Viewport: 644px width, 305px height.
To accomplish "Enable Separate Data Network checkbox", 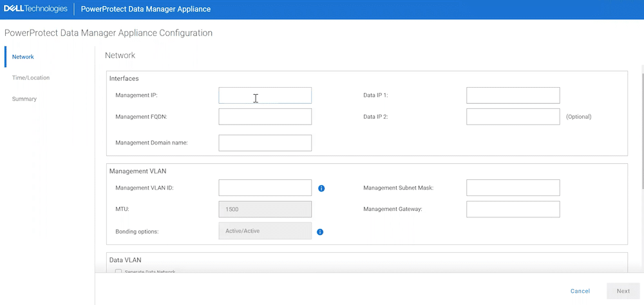I will click(x=118, y=271).
